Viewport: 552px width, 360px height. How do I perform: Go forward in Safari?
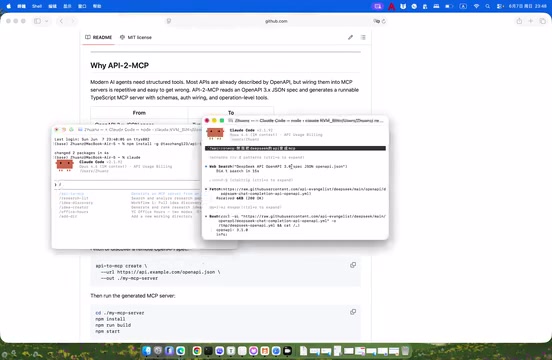tap(73, 21)
